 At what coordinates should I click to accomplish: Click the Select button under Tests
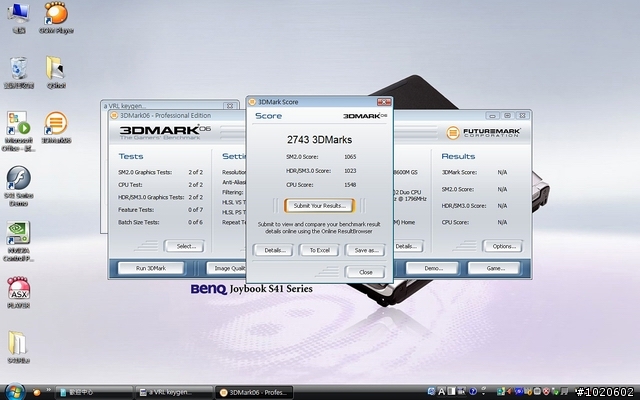pos(184,246)
